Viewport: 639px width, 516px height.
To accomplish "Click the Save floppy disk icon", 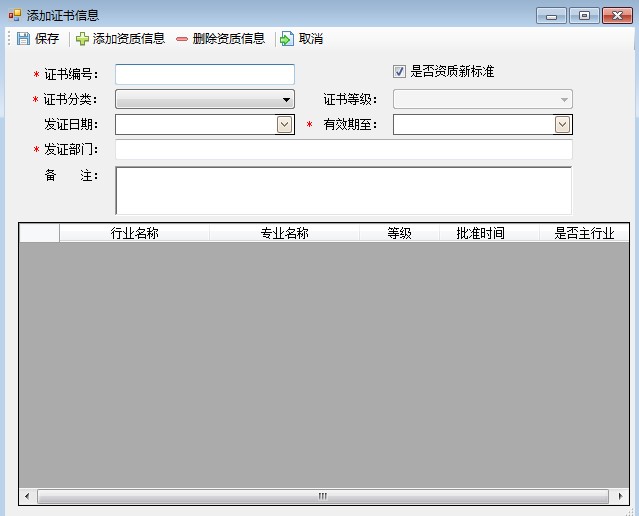I will point(23,39).
